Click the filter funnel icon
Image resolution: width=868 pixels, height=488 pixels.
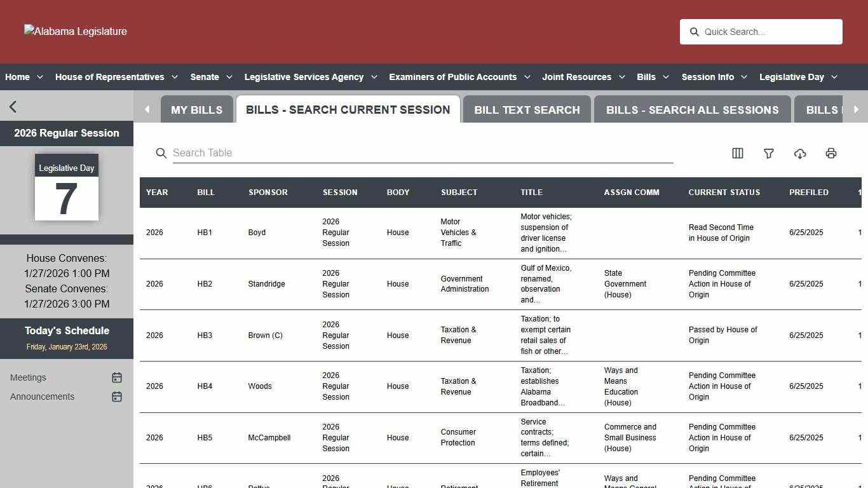pyautogui.click(x=769, y=153)
